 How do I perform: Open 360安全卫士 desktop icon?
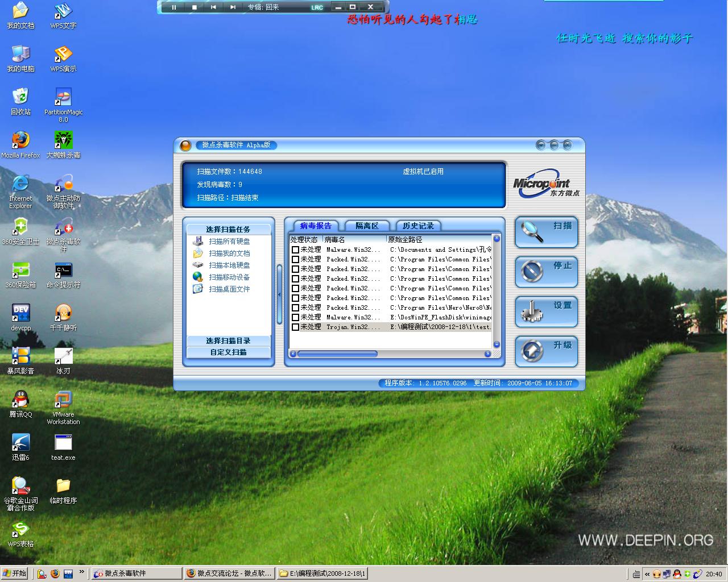[20, 232]
